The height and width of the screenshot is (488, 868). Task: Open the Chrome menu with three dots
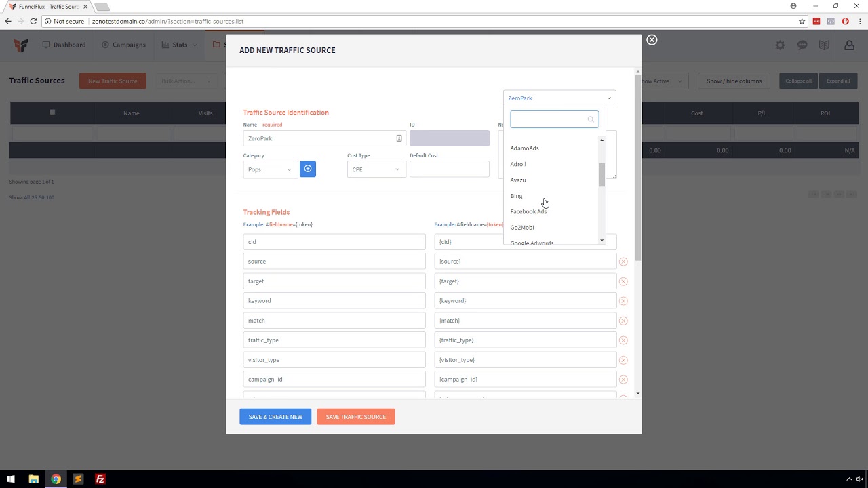tap(859, 21)
